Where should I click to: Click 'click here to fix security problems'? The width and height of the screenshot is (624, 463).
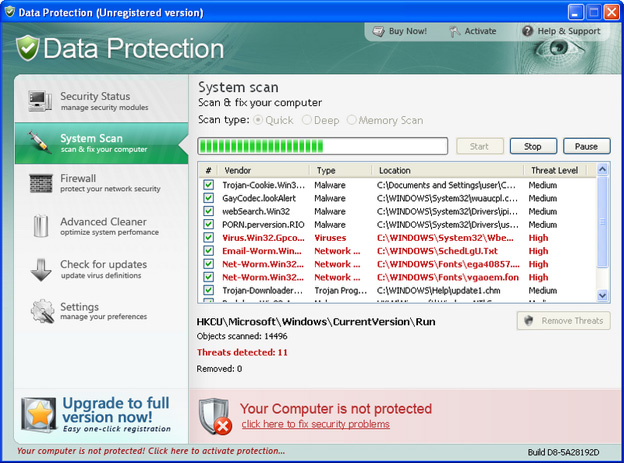(316, 424)
